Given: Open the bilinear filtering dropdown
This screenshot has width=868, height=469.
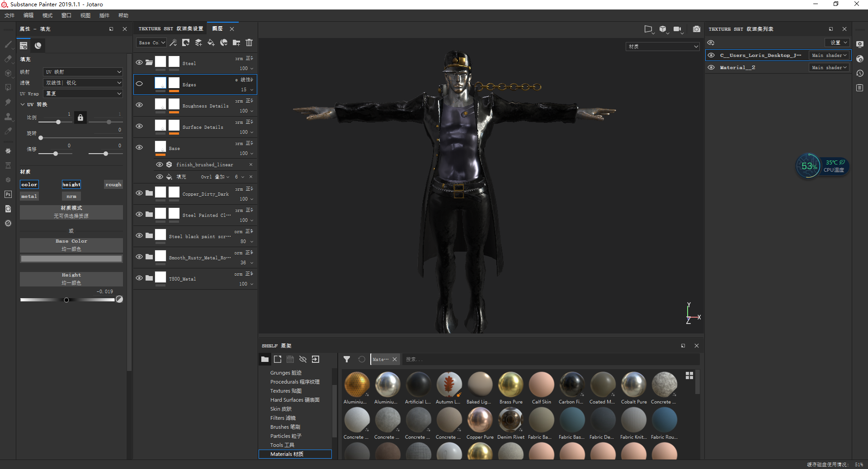Looking at the screenshot, I should pos(83,83).
